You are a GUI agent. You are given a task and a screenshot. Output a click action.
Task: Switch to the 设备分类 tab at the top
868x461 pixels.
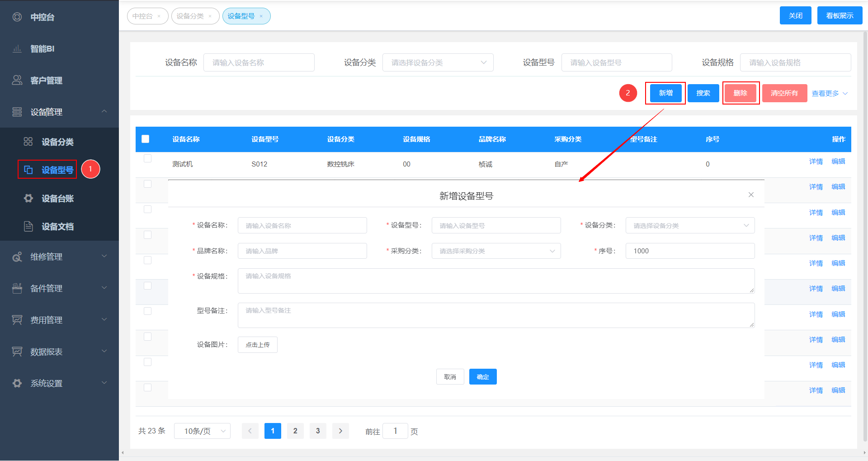pyautogui.click(x=190, y=16)
